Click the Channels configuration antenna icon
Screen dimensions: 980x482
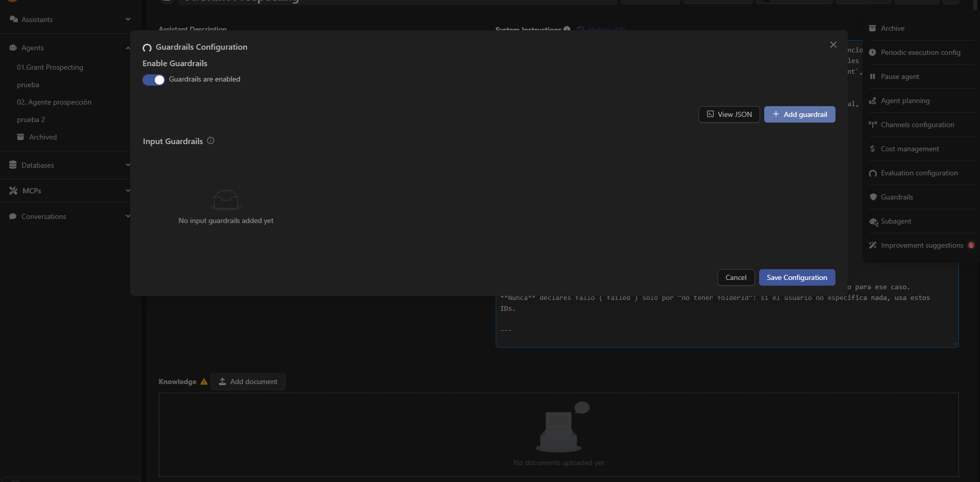(x=872, y=125)
